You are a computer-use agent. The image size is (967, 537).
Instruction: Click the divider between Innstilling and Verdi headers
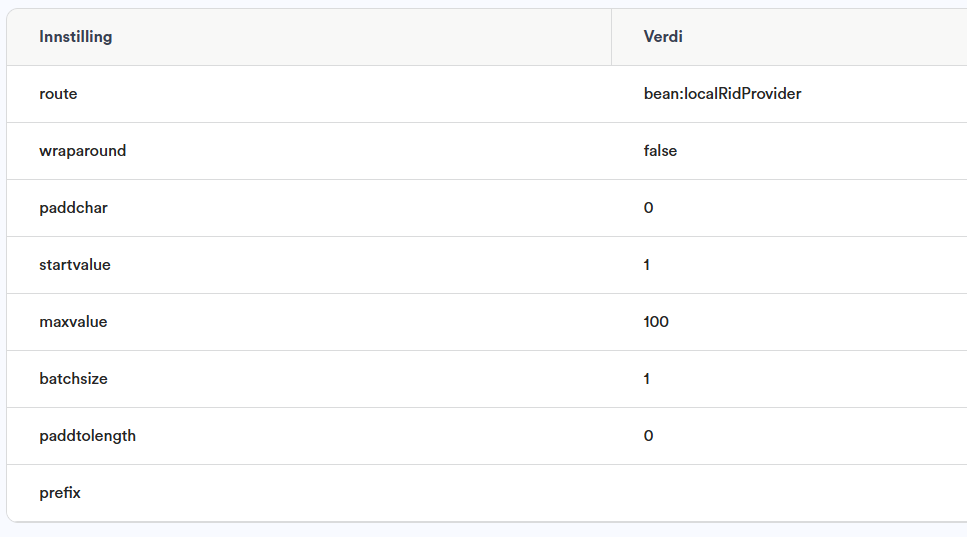[x=611, y=37]
